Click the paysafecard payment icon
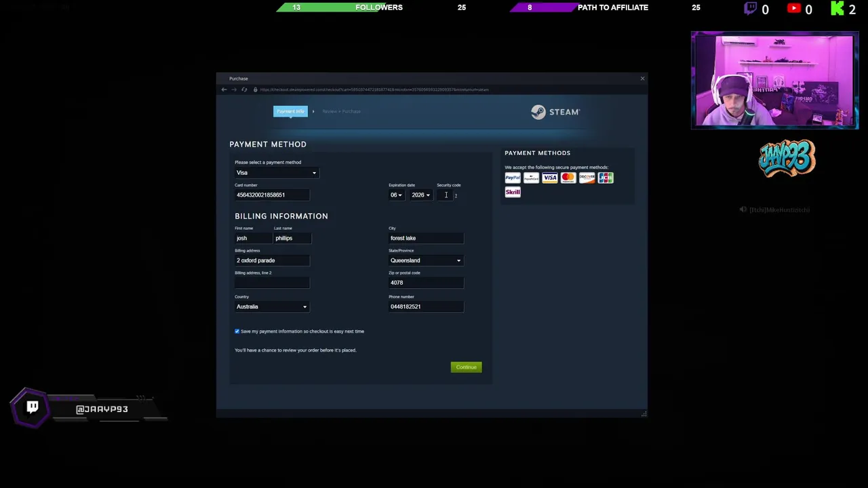This screenshot has height=488, width=868. (531, 178)
